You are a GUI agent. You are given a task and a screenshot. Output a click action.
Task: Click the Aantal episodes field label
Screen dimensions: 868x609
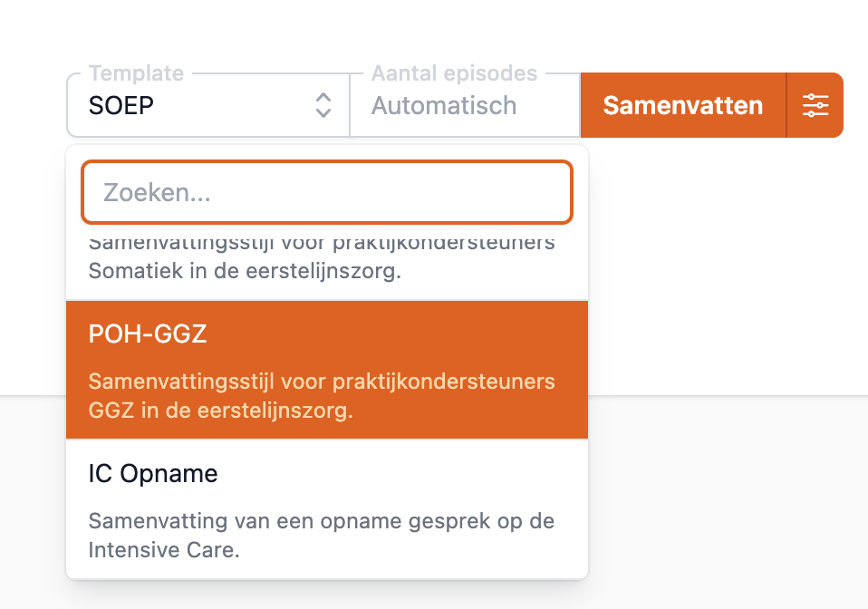click(x=454, y=73)
